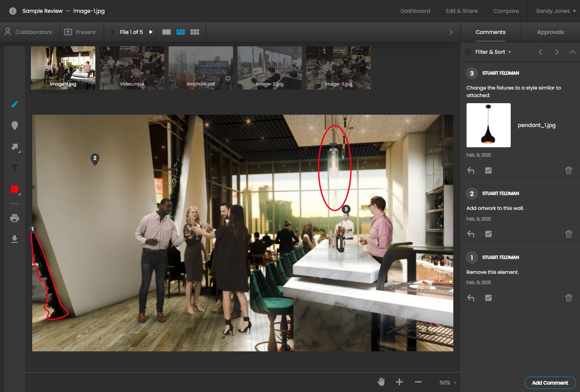Select the arrow annotation tool
The image size is (580, 392).
pyautogui.click(x=15, y=147)
